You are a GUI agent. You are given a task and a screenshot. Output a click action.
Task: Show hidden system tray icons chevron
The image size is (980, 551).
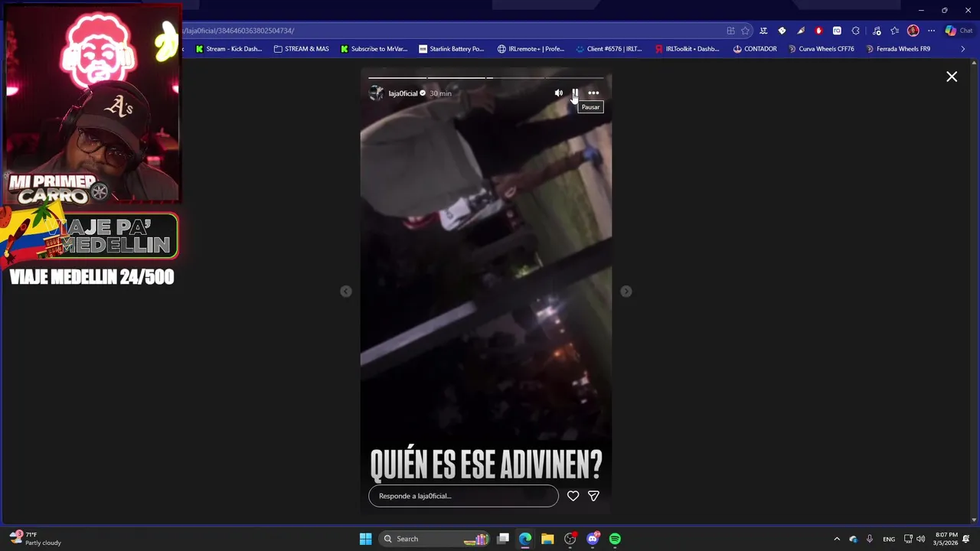(837, 539)
